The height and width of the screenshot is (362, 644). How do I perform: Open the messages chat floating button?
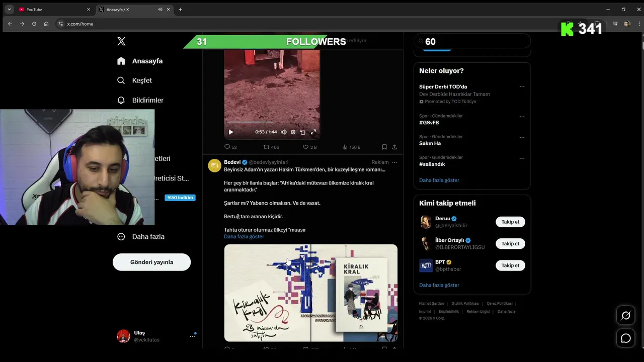click(626, 338)
